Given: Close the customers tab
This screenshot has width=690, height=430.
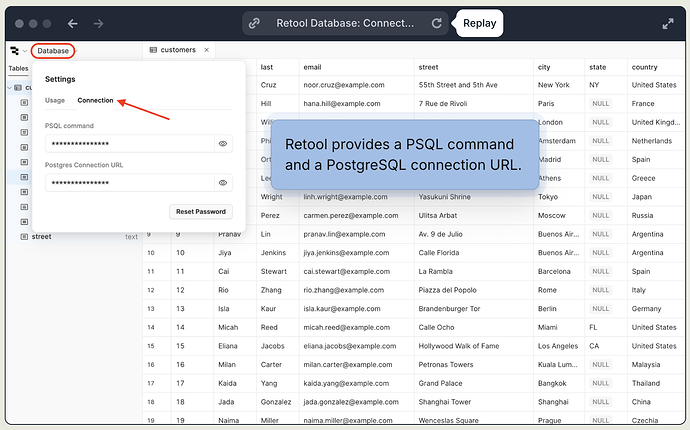Looking at the screenshot, I should 206,50.
